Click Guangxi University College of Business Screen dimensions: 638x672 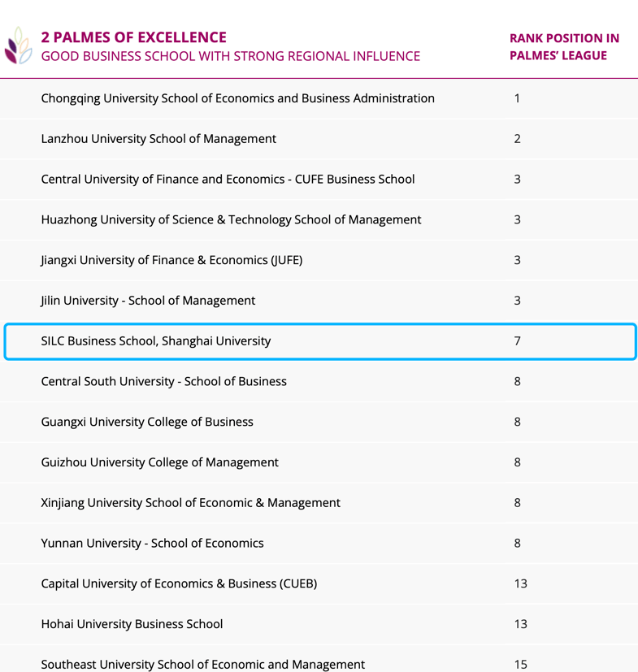pyautogui.click(x=147, y=422)
